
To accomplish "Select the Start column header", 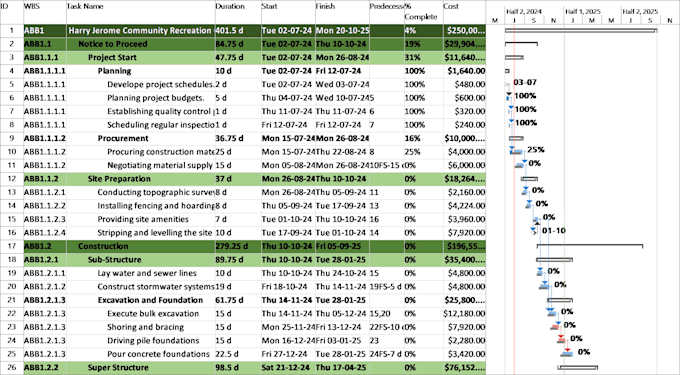I will pyautogui.click(x=288, y=12).
